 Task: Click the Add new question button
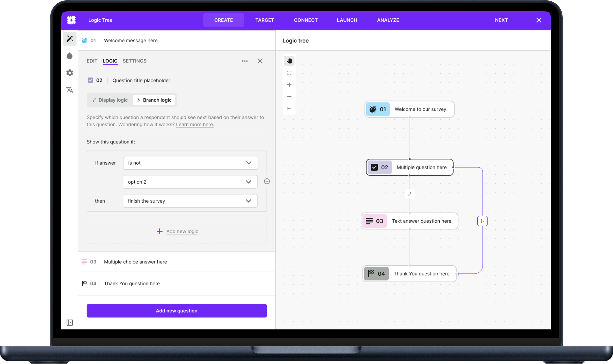177,311
